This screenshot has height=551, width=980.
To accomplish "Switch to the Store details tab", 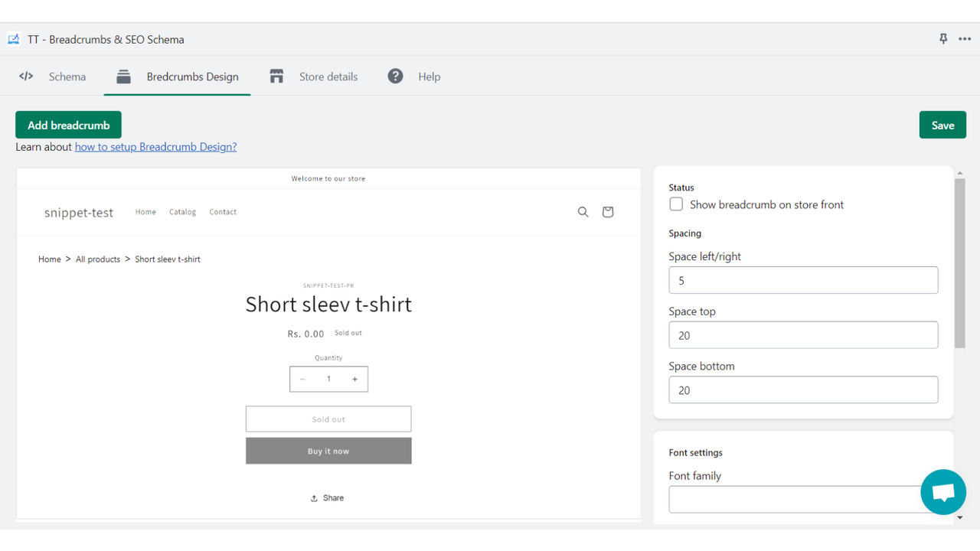I will tap(328, 76).
